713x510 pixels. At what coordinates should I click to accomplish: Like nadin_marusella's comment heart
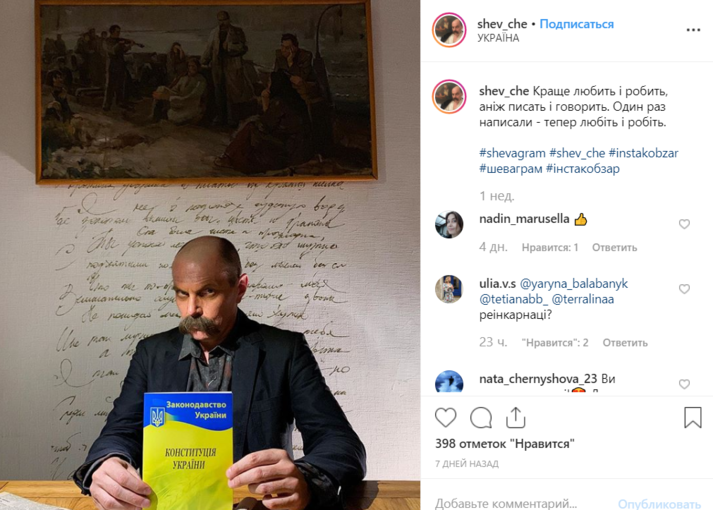684,224
